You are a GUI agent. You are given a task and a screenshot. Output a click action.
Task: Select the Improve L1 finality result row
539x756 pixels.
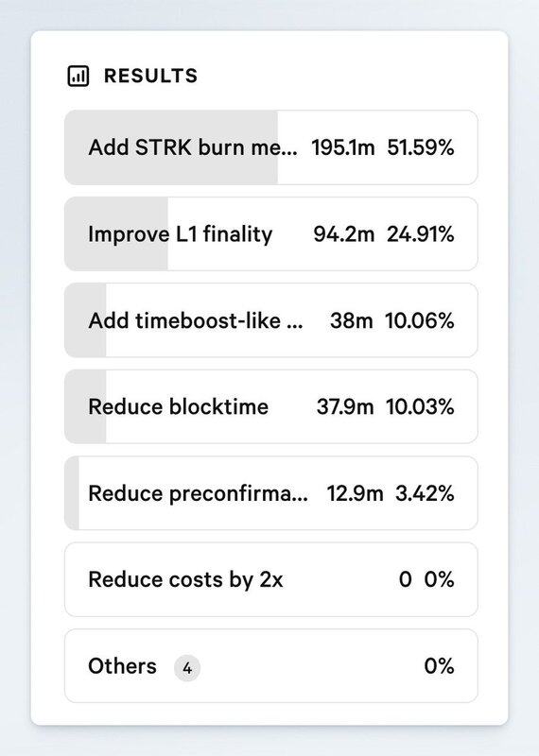pyautogui.click(x=271, y=233)
